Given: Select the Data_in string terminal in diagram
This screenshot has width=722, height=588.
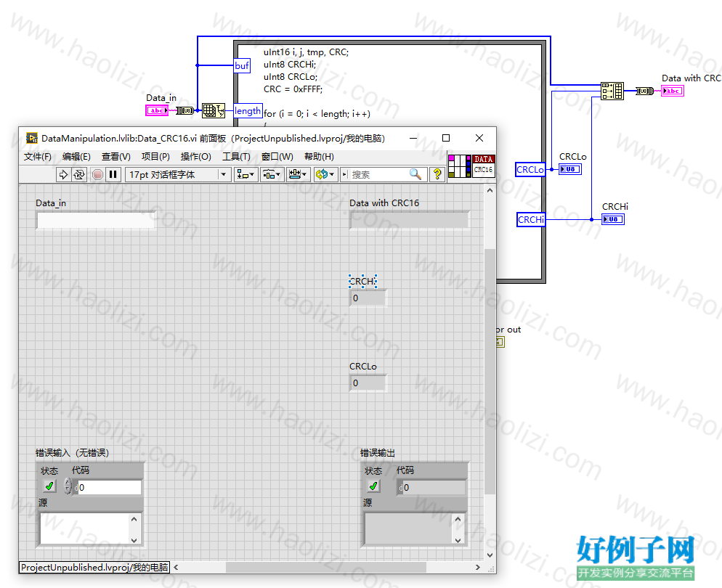Looking at the screenshot, I should pyautogui.click(x=157, y=110).
